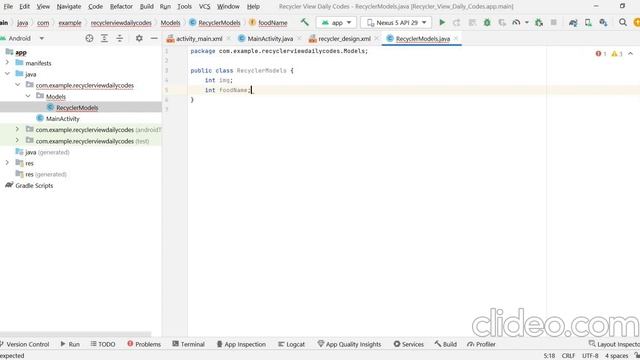Select Gradle Scripts in project tree
Viewport: 640px width, 360px height.
click(34, 185)
